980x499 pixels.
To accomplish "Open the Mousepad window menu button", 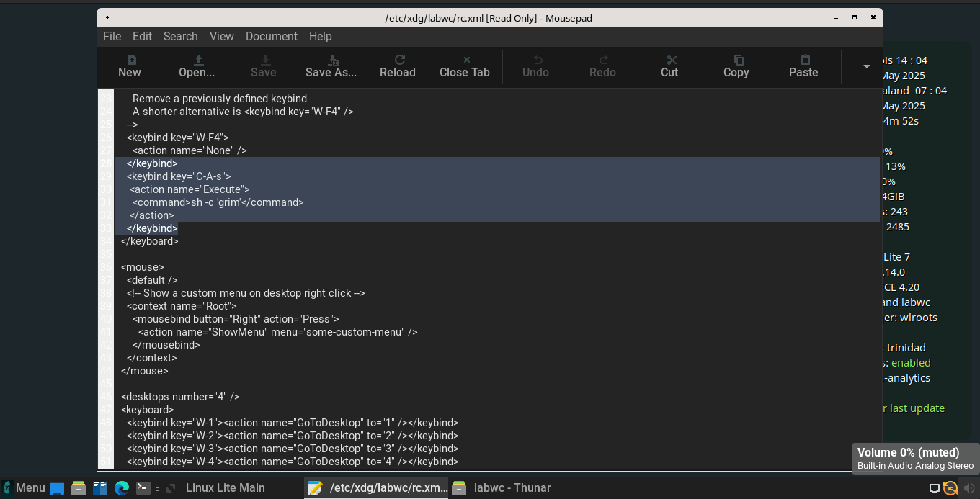I will point(107,17).
